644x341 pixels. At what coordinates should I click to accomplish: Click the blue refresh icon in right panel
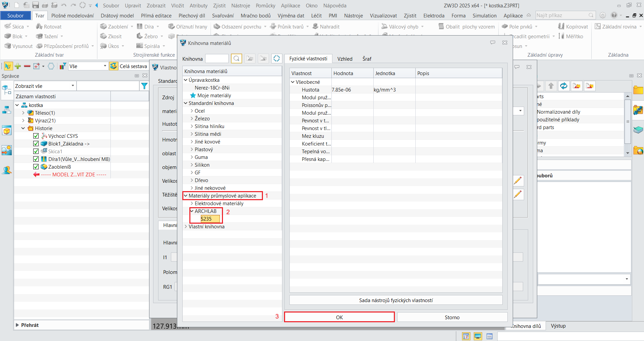pyautogui.click(x=563, y=86)
